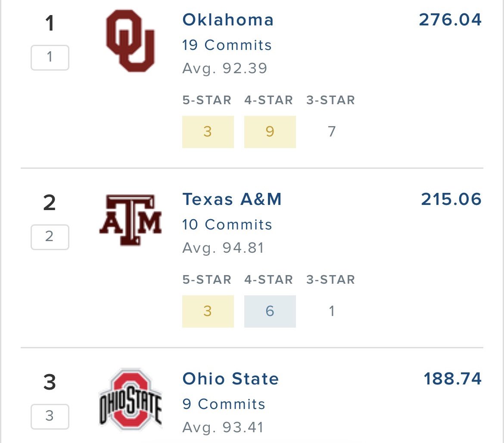Select Oklahoma's 5-star count box
The height and width of the screenshot is (443, 504).
point(208,132)
